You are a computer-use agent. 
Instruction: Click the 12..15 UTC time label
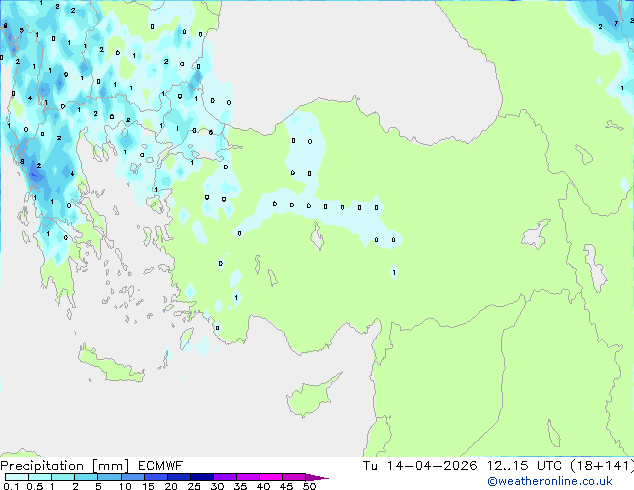(527, 466)
